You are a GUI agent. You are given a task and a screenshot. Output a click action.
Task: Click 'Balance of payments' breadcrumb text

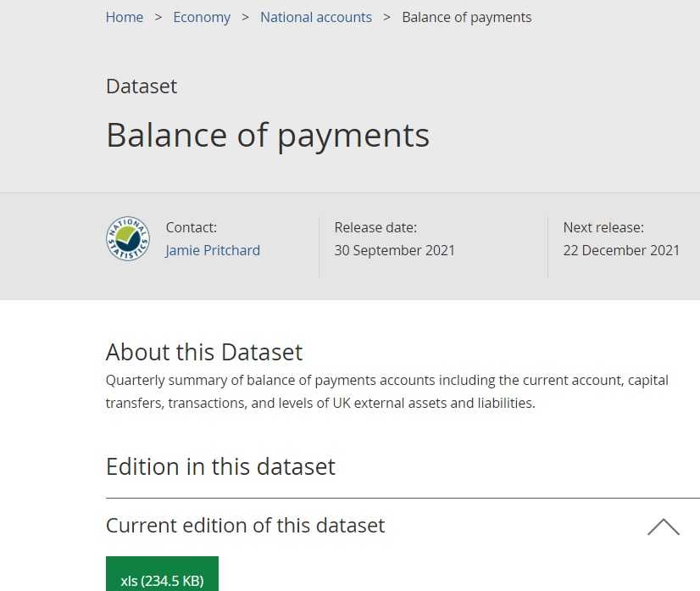tap(467, 17)
